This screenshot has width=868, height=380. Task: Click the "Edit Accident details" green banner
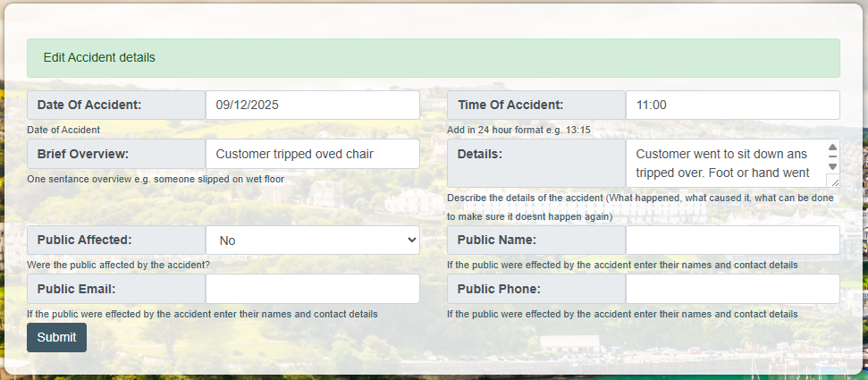point(434,57)
